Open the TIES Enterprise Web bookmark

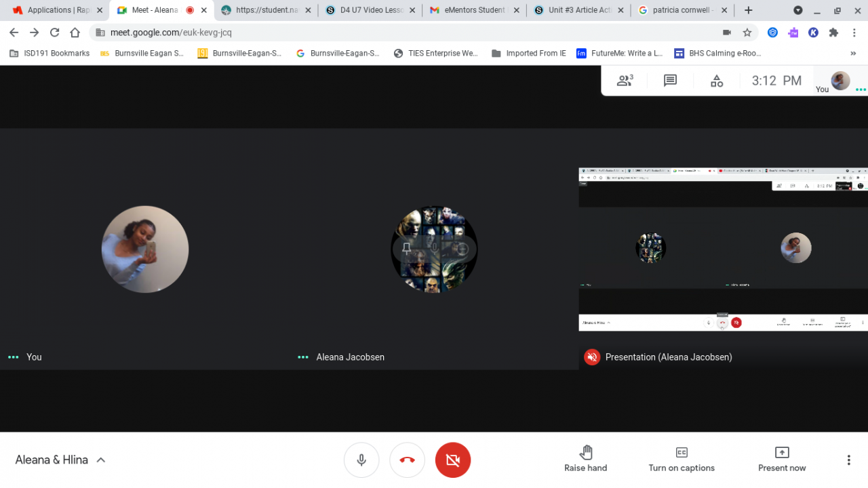435,54
